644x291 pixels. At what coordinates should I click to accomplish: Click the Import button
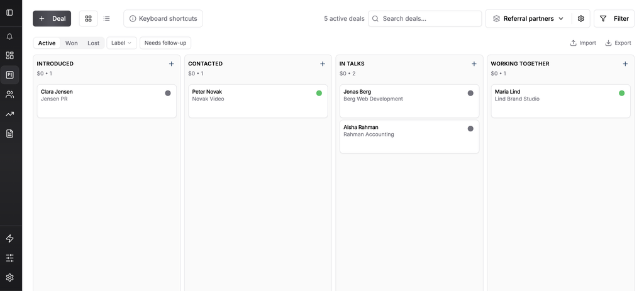583,43
